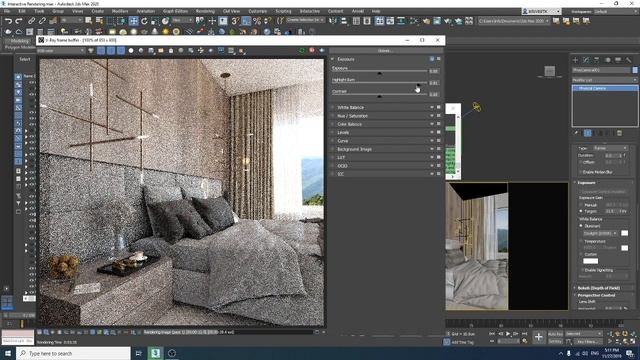Click the Select by Name icon
Screen dimensions: 640x360
click(x=99, y=20)
